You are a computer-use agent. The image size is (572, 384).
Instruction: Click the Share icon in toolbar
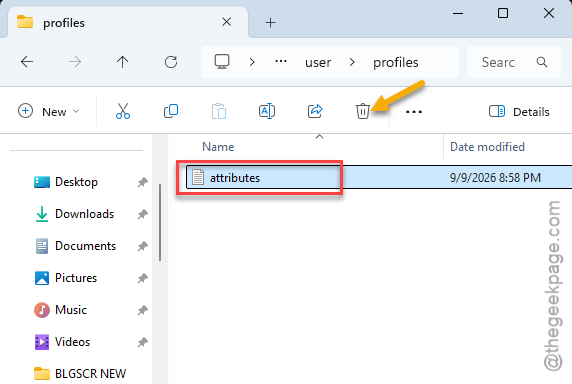[315, 111]
